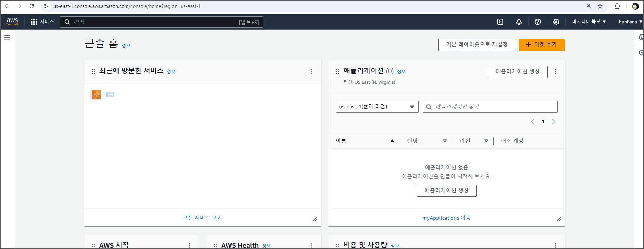Image resolution: width=644 pixels, height=249 pixels.
Task: Click 애플리케이션 생성 button in widget header
Action: [x=517, y=72]
